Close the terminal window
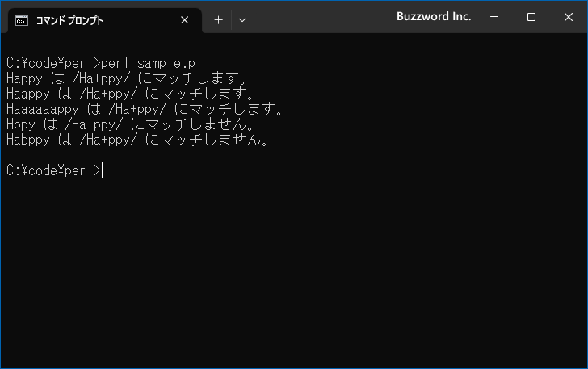 (568, 17)
